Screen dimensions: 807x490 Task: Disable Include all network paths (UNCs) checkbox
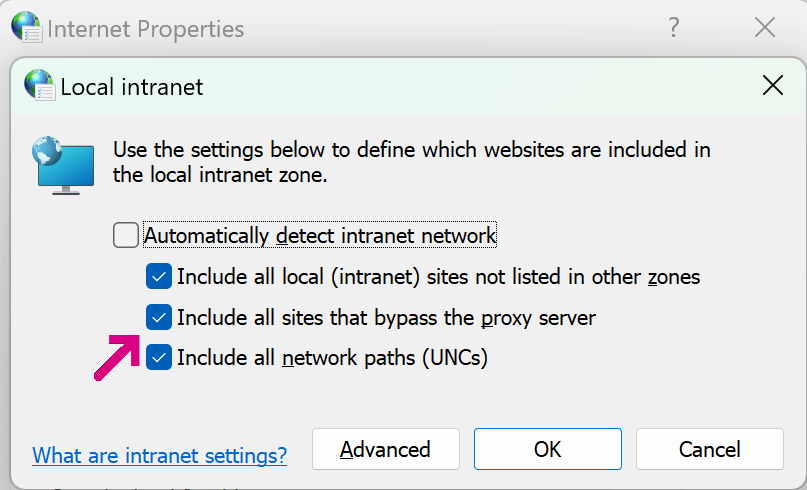pos(159,357)
